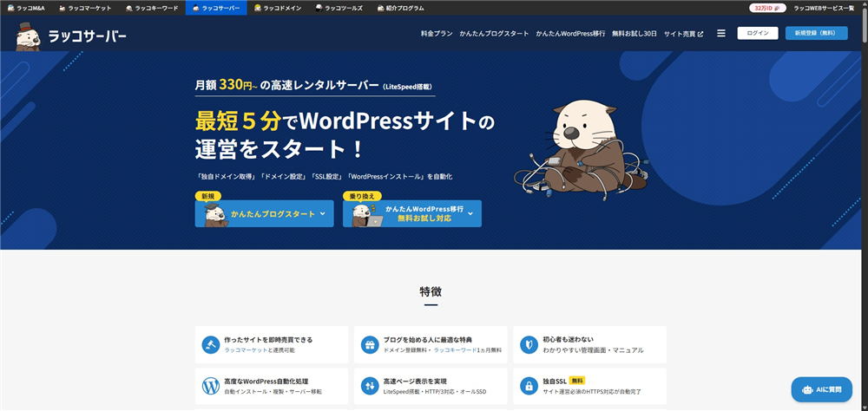Open 料金プラン in the navigation
Image resolution: width=868 pixels, height=411 pixels.
tap(437, 34)
